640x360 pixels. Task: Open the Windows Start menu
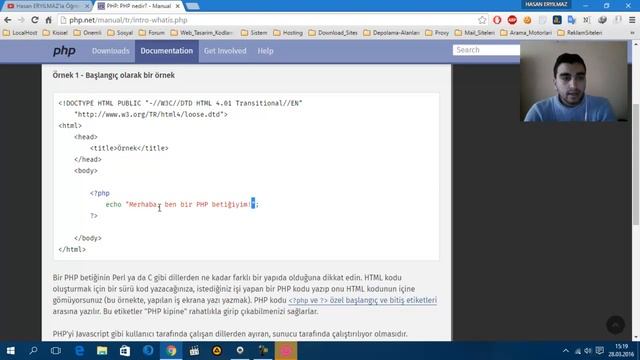coord(11,351)
